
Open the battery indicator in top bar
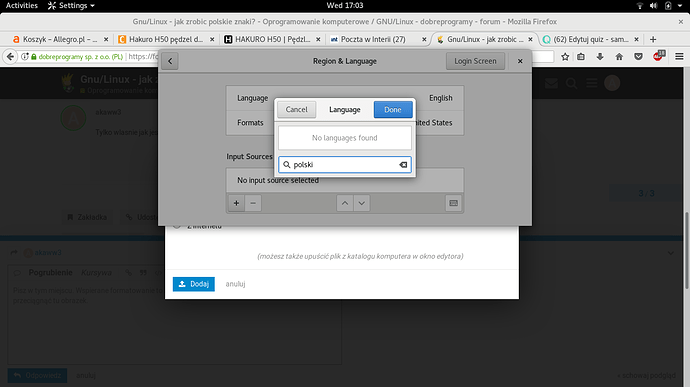tap(668, 6)
